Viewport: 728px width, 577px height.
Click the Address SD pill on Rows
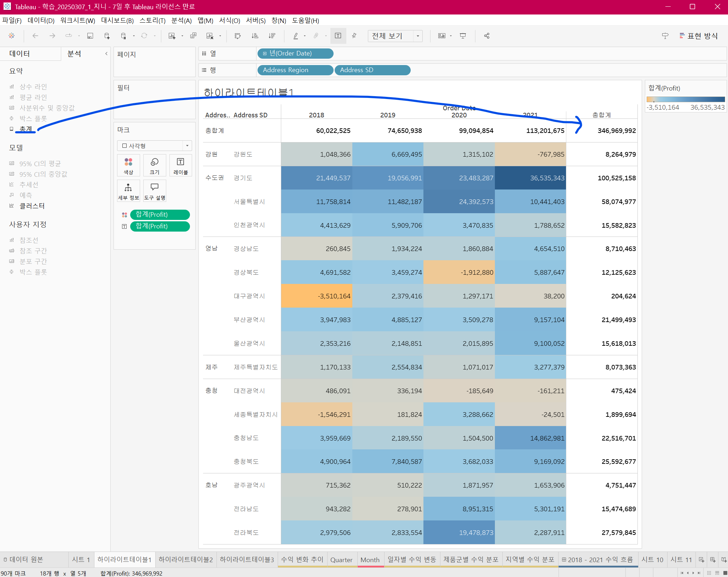point(372,70)
